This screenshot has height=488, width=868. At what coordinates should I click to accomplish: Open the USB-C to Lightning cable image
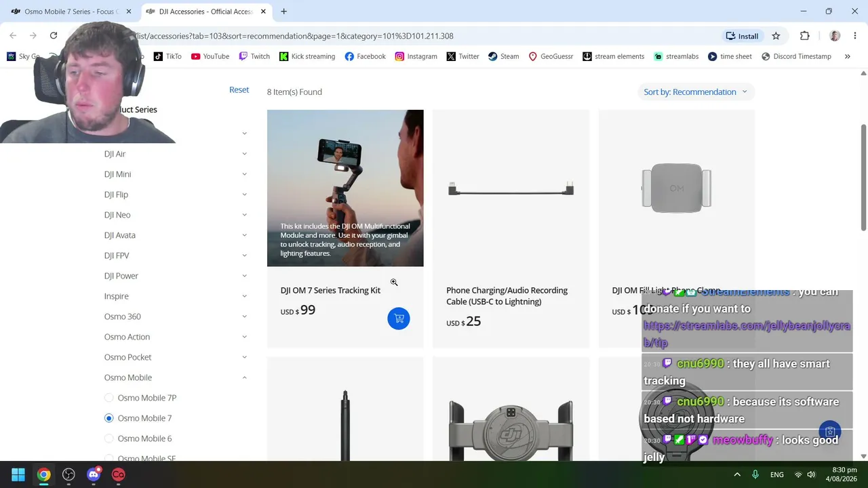[x=511, y=188]
